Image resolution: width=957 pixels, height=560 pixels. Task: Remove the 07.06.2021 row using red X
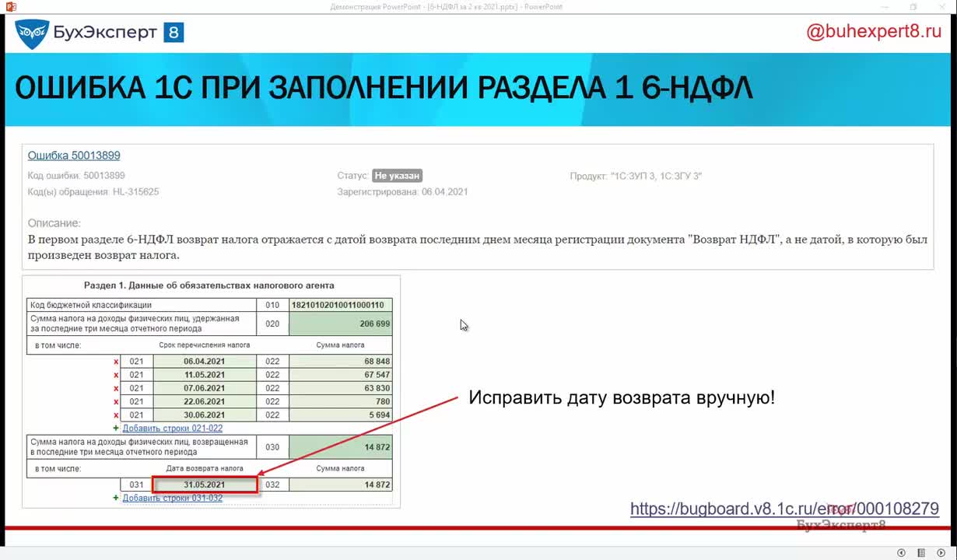(117, 388)
